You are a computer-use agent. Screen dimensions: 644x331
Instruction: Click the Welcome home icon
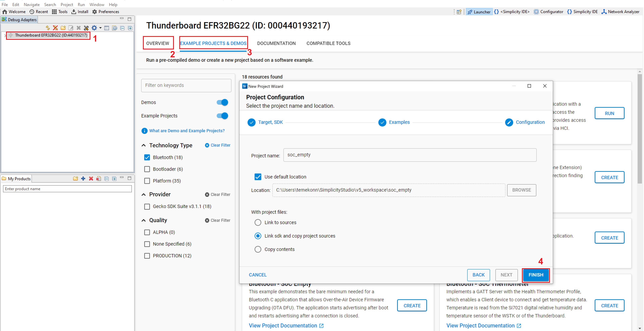(5, 12)
